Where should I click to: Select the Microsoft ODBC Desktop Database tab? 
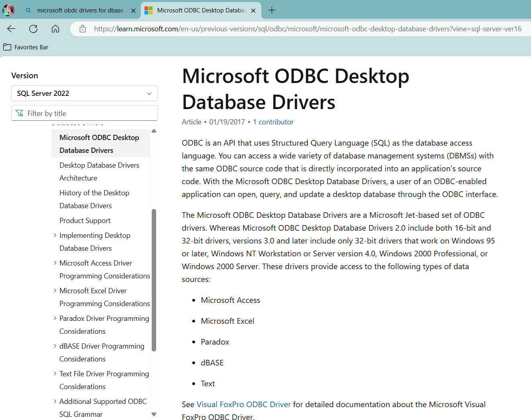point(201,10)
